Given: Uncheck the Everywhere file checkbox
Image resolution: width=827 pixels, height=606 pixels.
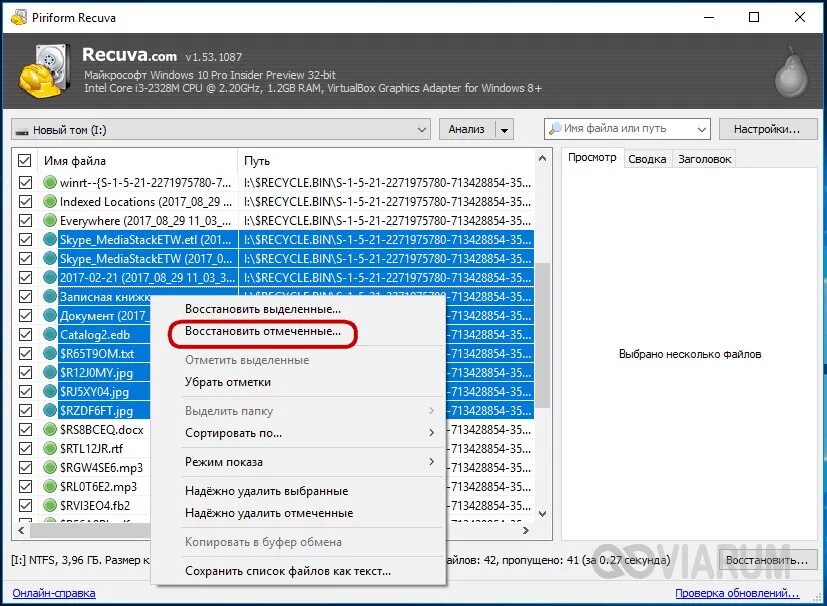Looking at the screenshot, I should coord(25,220).
